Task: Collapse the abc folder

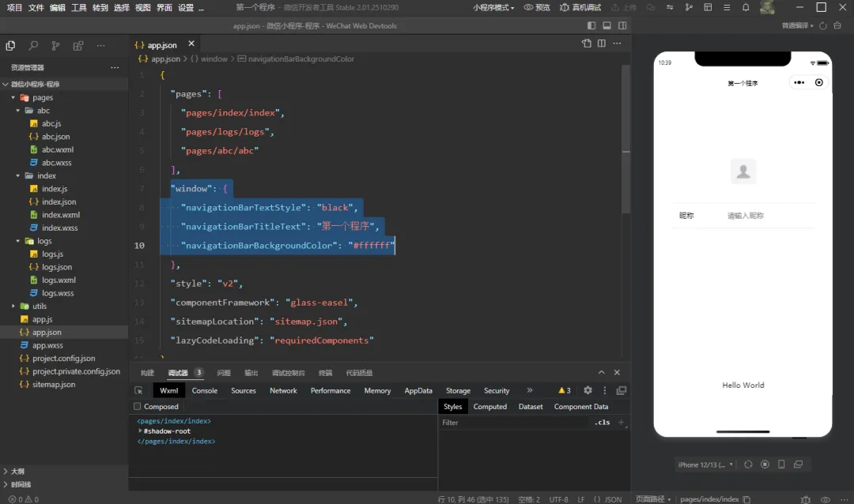Action: pyautogui.click(x=18, y=111)
